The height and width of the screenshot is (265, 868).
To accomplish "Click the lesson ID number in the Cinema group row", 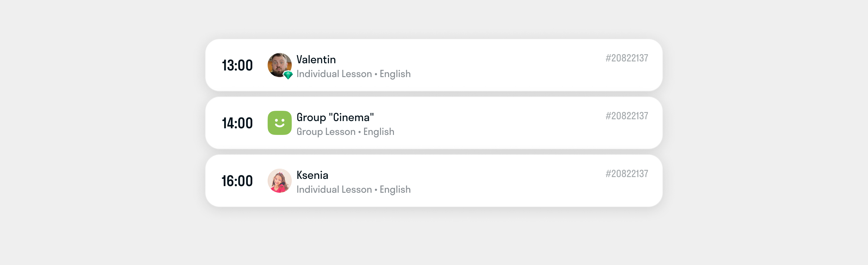I will pyautogui.click(x=626, y=116).
